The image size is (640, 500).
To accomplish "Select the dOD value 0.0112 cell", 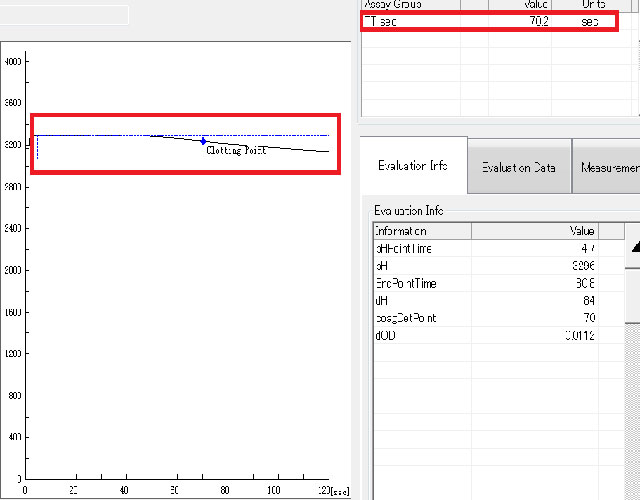I will tap(535, 335).
